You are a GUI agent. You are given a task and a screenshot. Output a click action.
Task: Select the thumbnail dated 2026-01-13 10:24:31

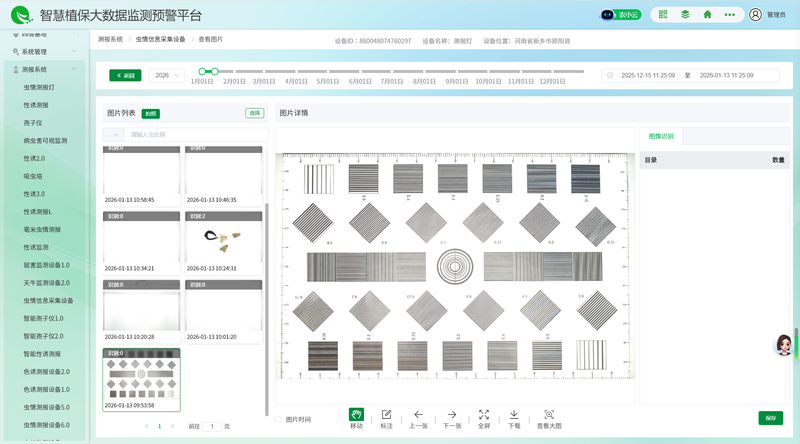click(x=224, y=240)
